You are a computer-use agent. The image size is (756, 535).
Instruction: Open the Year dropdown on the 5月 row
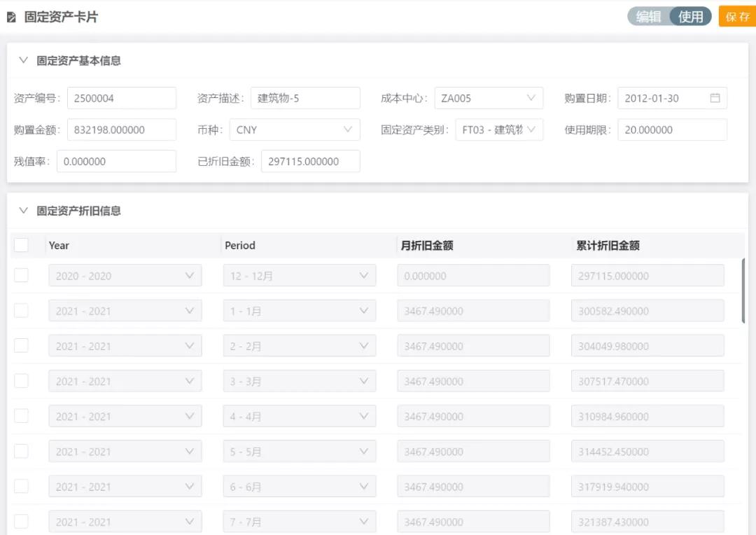[x=190, y=451]
